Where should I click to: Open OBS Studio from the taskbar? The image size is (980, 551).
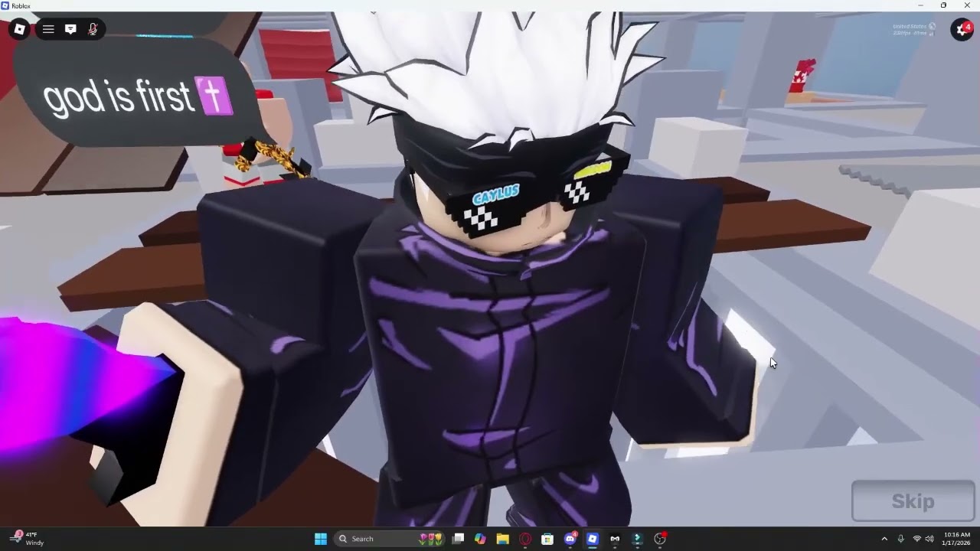pos(660,539)
